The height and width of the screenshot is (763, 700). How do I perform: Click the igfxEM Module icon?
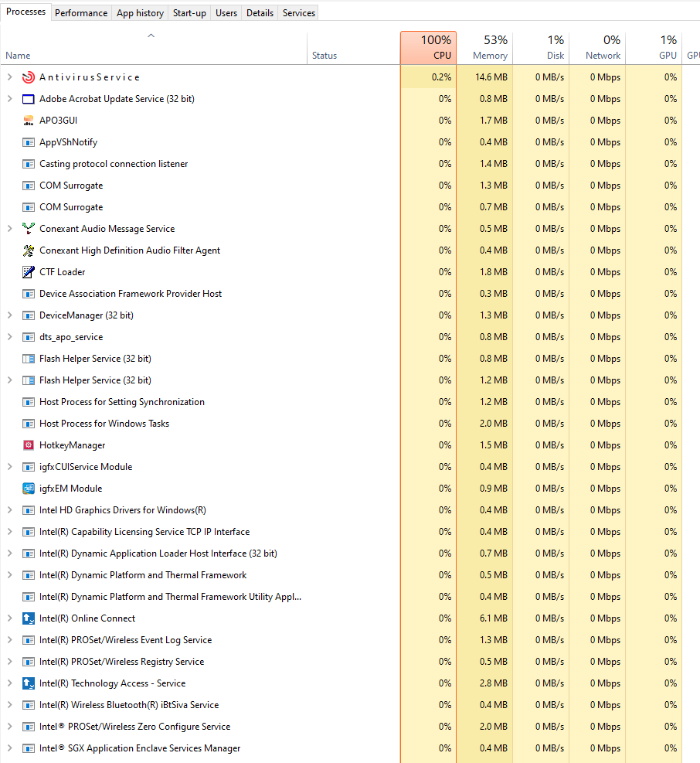coord(29,489)
